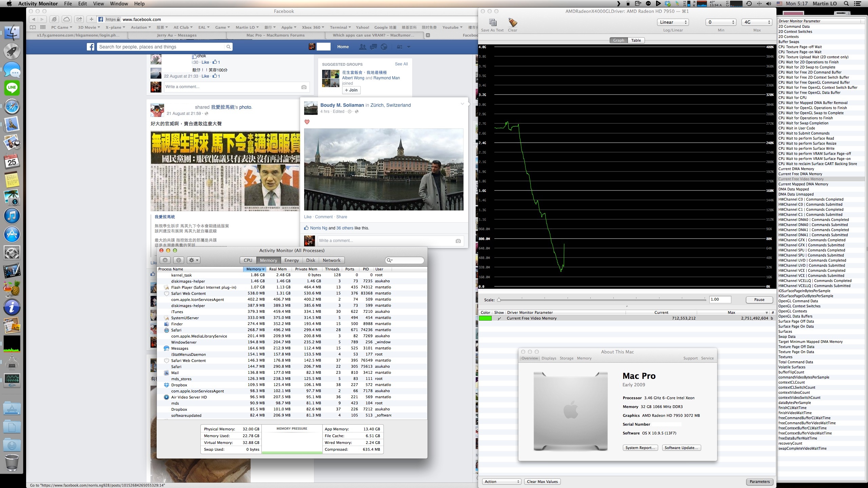Click Facebook search magnifier button
Viewport: 868px width, 488px height.
[229, 47]
